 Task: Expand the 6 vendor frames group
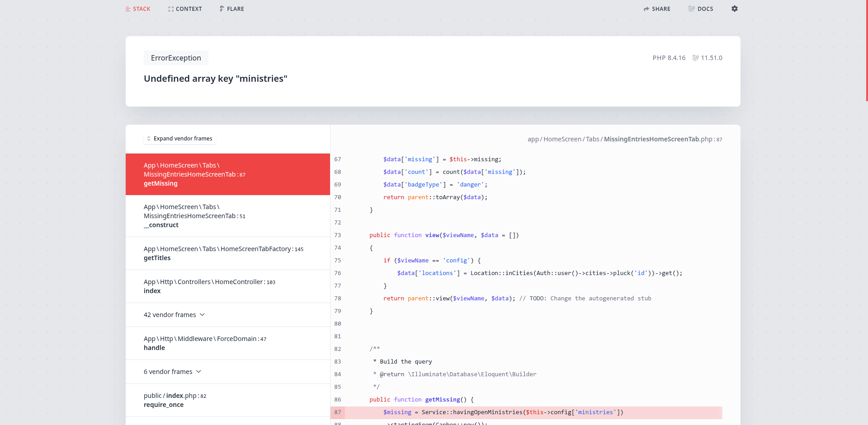point(228,372)
